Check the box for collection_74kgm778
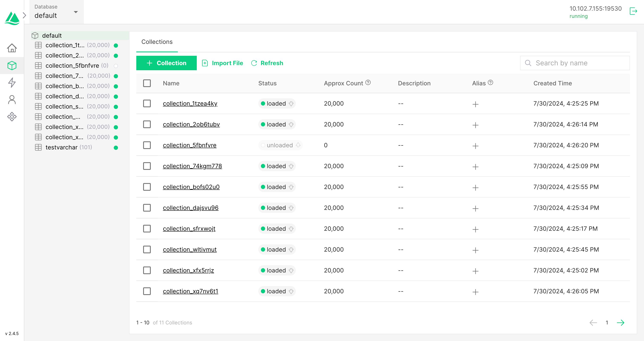Screen dimensions: 644x341 coord(147,166)
